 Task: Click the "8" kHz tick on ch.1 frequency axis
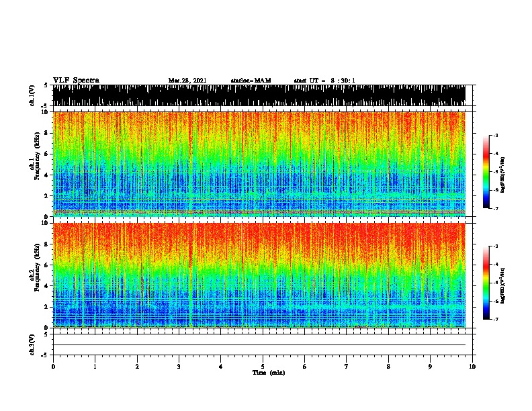[48, 133]
